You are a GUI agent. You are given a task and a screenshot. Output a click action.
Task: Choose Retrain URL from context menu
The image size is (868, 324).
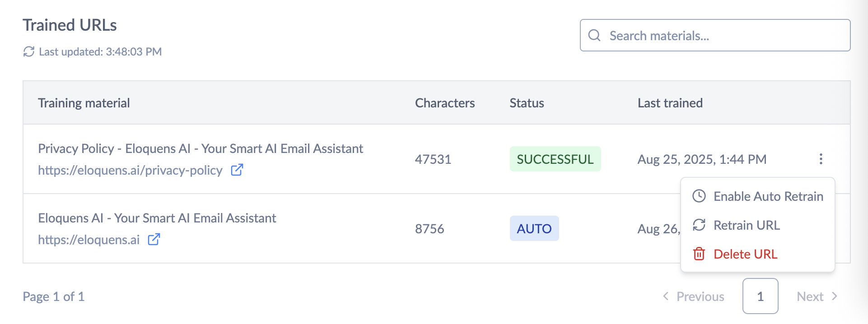758,225
